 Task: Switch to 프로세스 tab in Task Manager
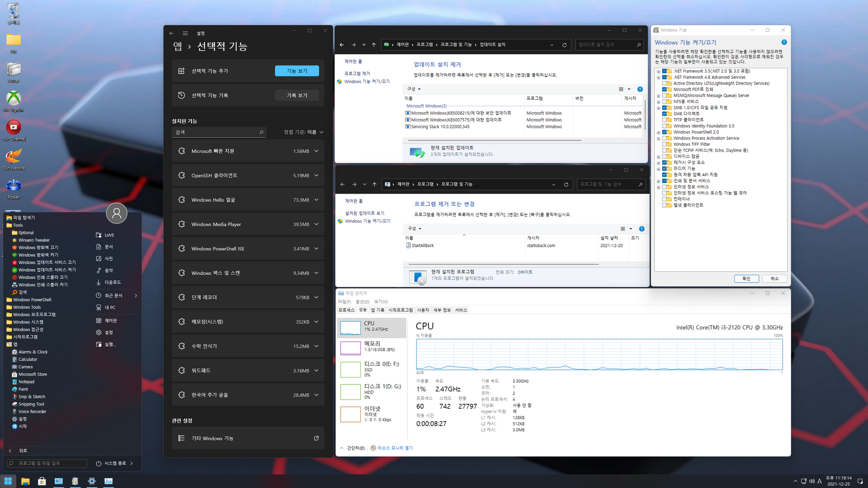coord(346,310)
